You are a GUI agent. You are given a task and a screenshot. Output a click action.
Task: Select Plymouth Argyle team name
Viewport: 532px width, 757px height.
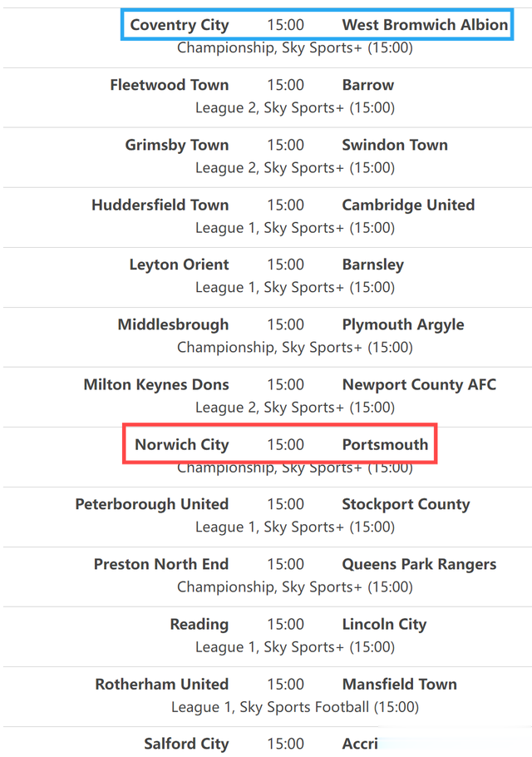pyautogui.click(x=403, y=325)
